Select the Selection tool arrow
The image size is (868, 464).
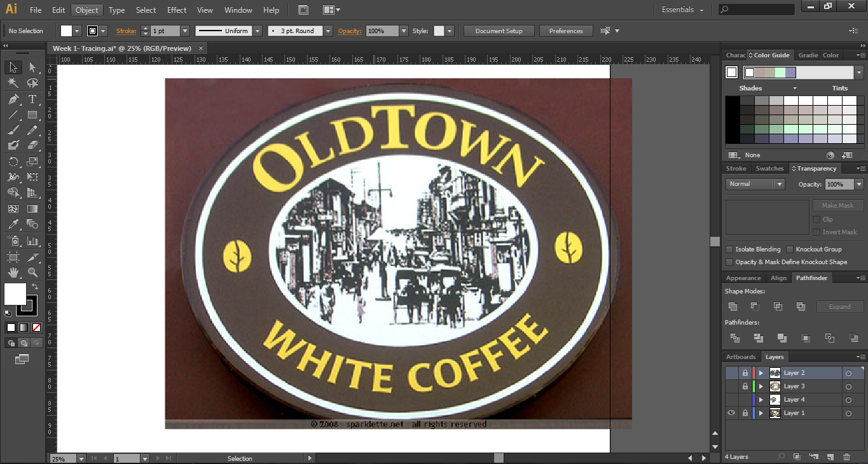click(x=13, y=67)
